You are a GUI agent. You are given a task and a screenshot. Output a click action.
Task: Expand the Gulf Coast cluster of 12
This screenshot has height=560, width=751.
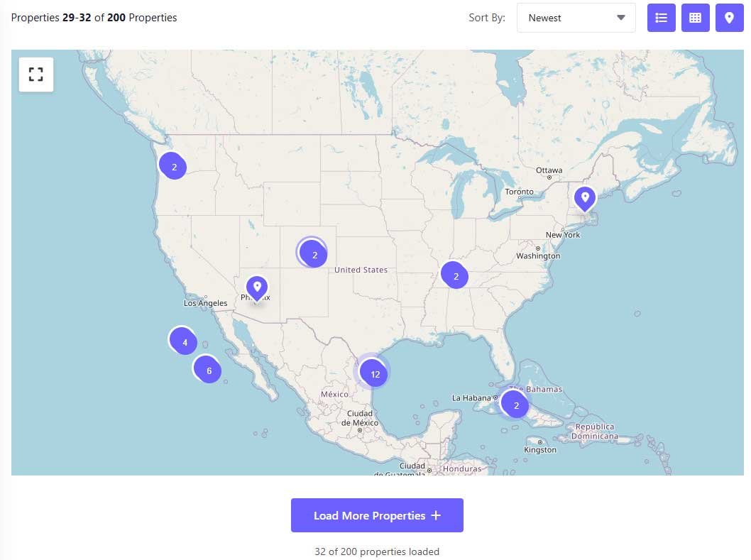373,372
